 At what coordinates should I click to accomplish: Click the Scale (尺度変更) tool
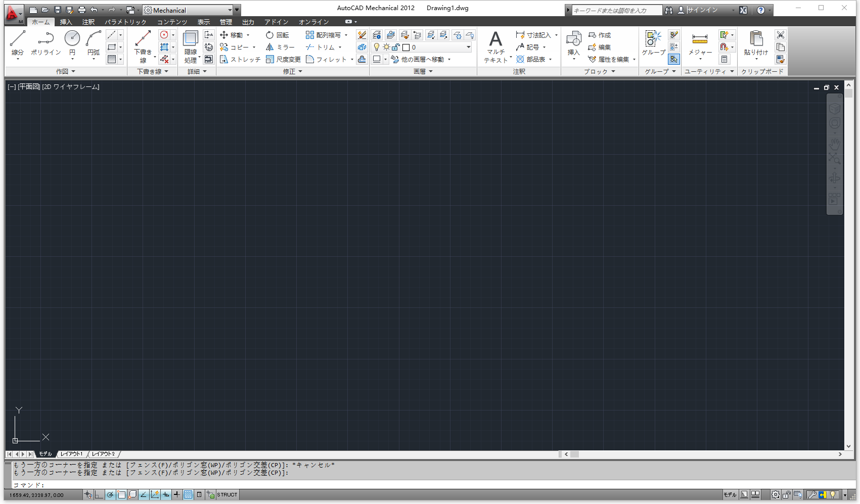283,59
